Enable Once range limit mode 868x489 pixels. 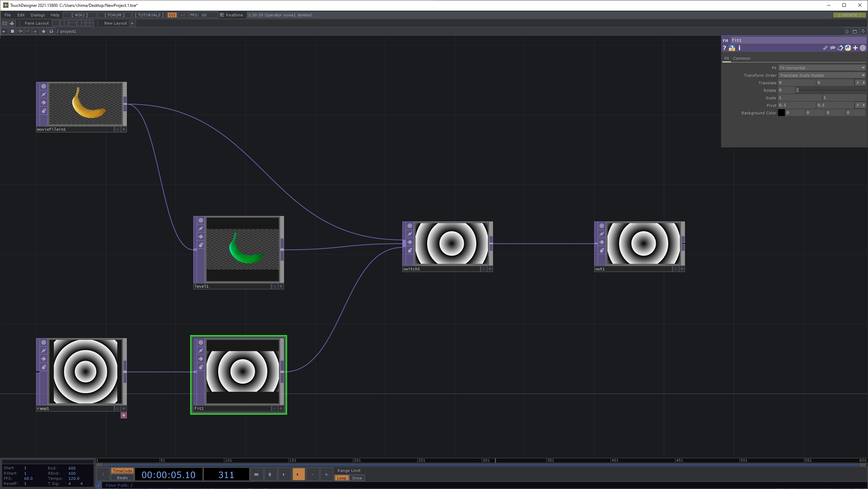[x=357, y=478]
